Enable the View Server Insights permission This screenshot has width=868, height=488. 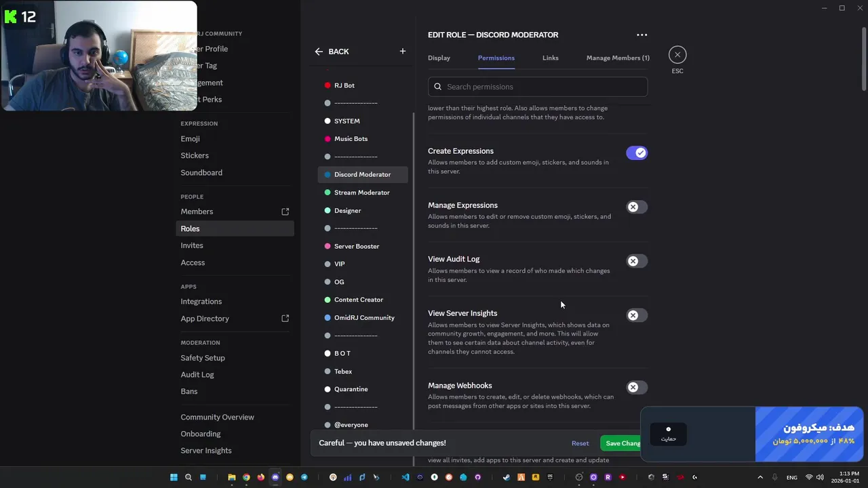click(x=637, y=316)
